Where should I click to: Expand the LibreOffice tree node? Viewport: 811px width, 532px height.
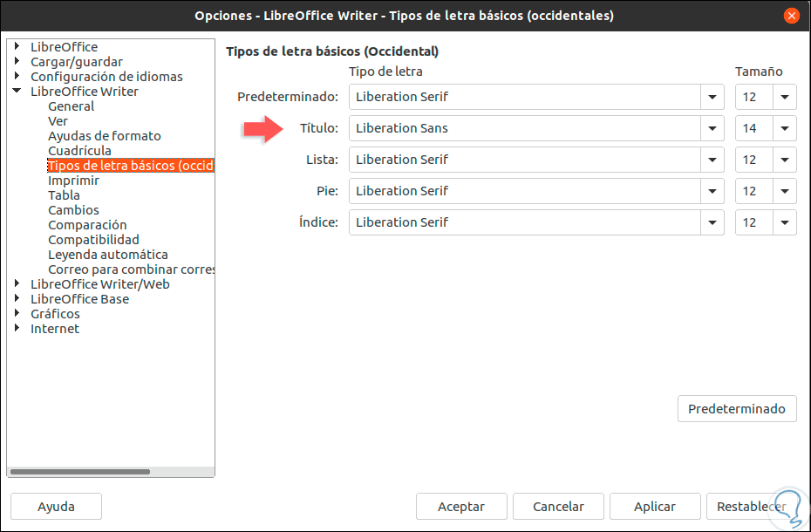[17, 46]
